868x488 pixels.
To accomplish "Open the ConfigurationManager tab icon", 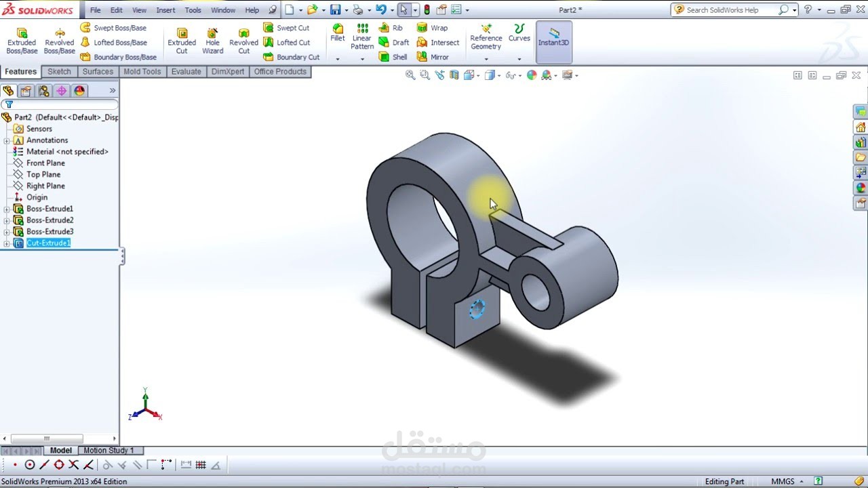I will click(x=44, y=91).
